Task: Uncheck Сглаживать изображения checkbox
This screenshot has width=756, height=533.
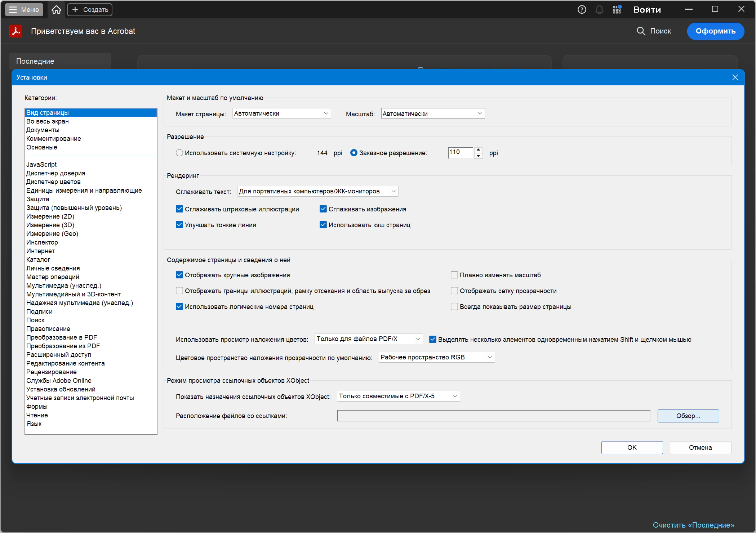Action: pyautogui.click(x=323, y=209)
